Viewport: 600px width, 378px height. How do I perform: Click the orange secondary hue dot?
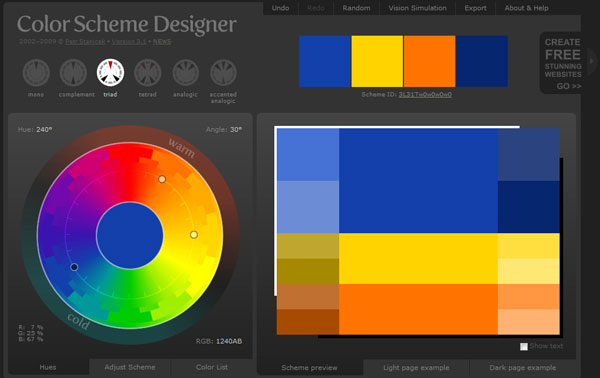[162, 179]
